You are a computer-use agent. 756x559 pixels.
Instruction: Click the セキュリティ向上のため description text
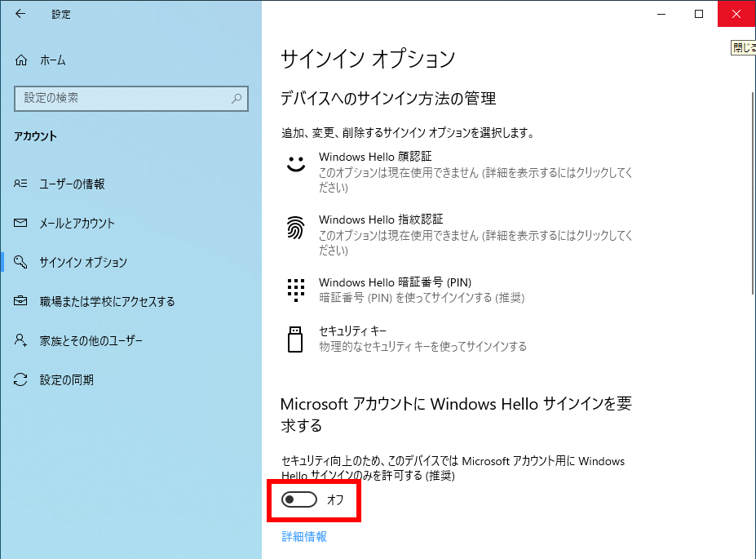453,468
